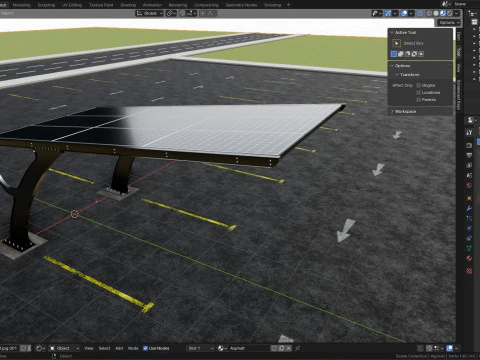Add a new workspace with plus
Screen dimensions: 480x360
[289, 5]
